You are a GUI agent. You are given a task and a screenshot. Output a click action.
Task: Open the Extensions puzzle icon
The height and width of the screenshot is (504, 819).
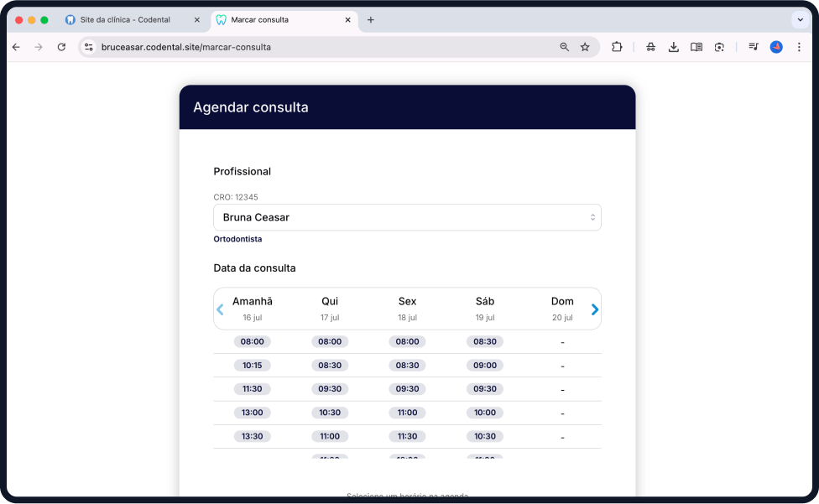[x=617, y=47]
